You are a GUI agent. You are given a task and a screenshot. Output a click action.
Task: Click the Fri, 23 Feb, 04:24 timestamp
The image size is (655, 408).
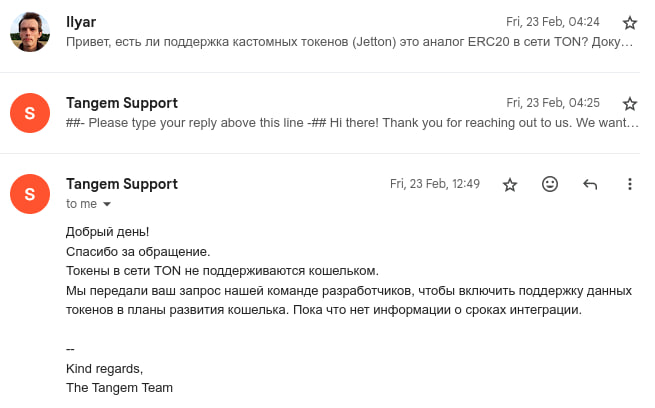[553, 22]
